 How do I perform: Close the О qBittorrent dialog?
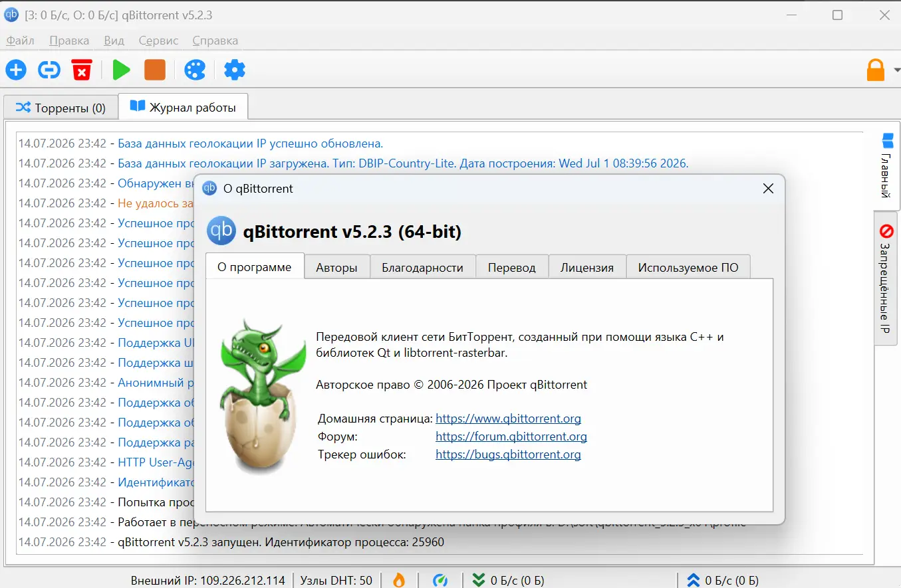[x=768, y=189]
